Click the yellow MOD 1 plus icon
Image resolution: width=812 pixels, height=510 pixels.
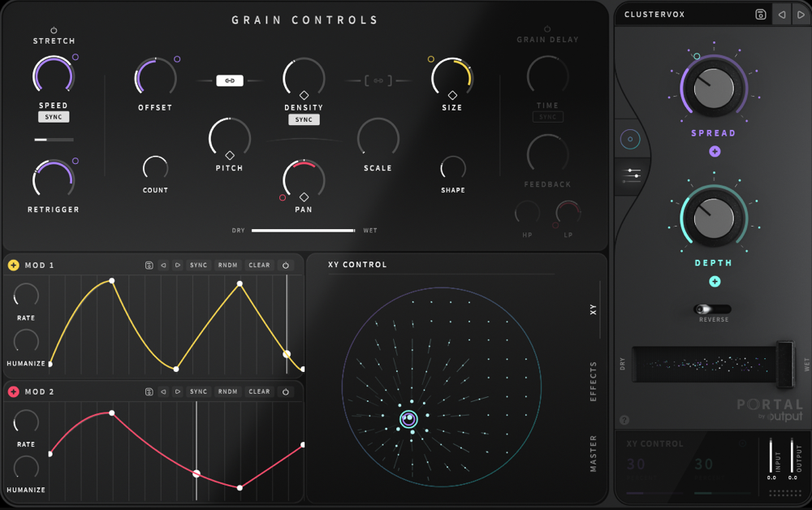(x=14, y=265)
